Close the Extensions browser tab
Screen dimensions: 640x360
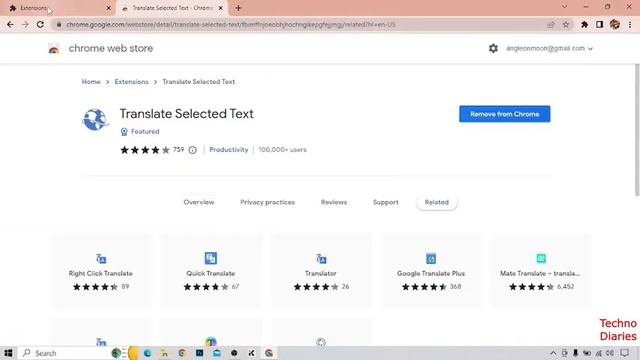pyautogui.click(x=109, y=8)
